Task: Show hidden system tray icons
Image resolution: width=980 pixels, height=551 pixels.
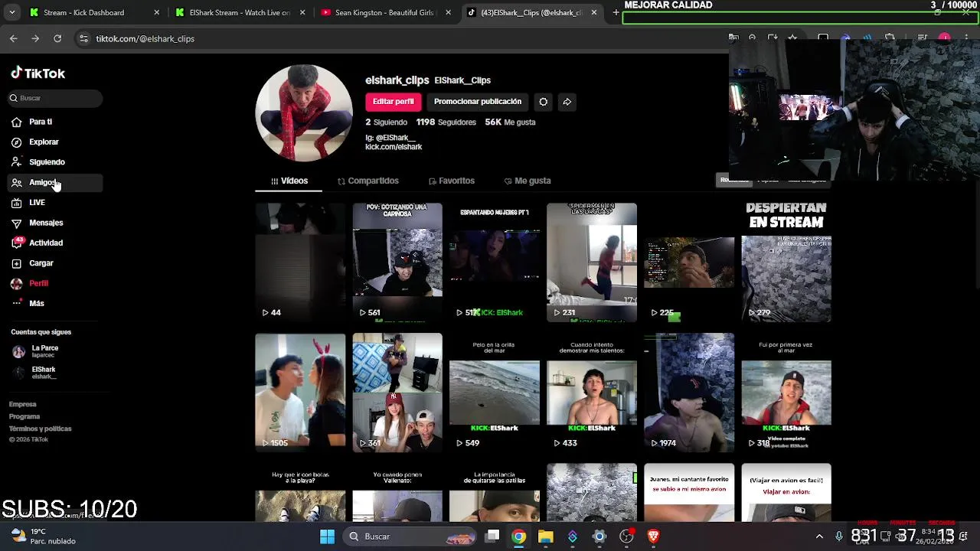Action: pos(819,536)
